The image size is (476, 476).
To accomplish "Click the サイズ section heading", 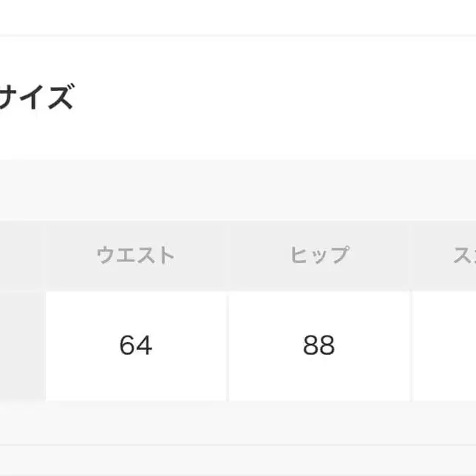I will [37, 98].
